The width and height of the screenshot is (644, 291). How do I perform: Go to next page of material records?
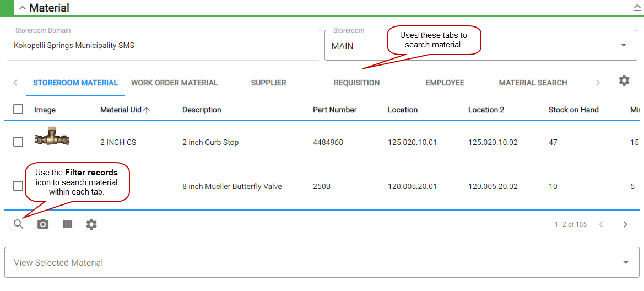(x=625, y=224)
